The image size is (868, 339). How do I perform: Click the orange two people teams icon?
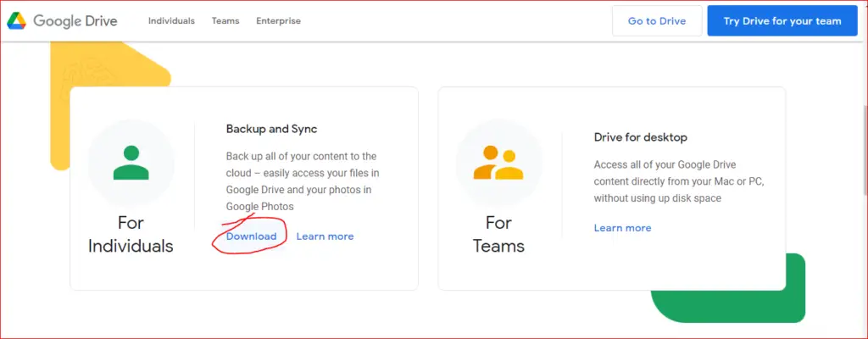498,163
